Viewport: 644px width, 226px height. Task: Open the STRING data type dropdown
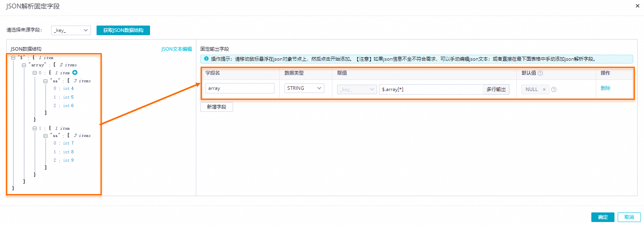(304, 88)
